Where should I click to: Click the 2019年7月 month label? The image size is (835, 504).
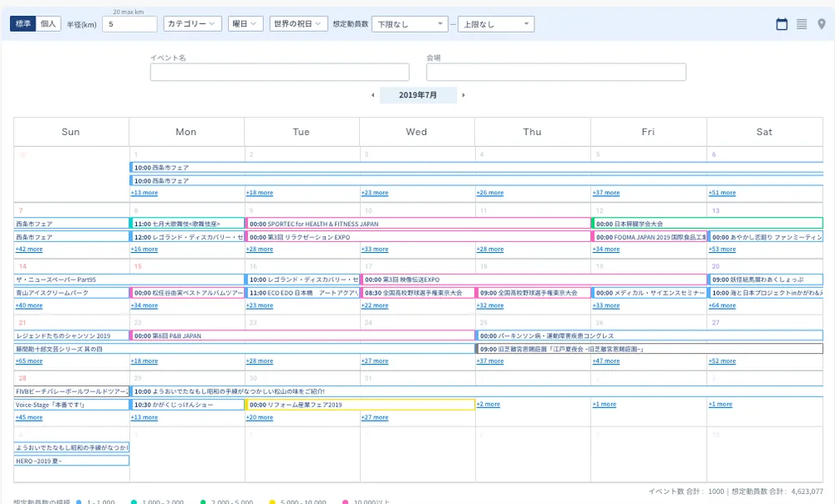pyautogui.click(x=418, y=95)
